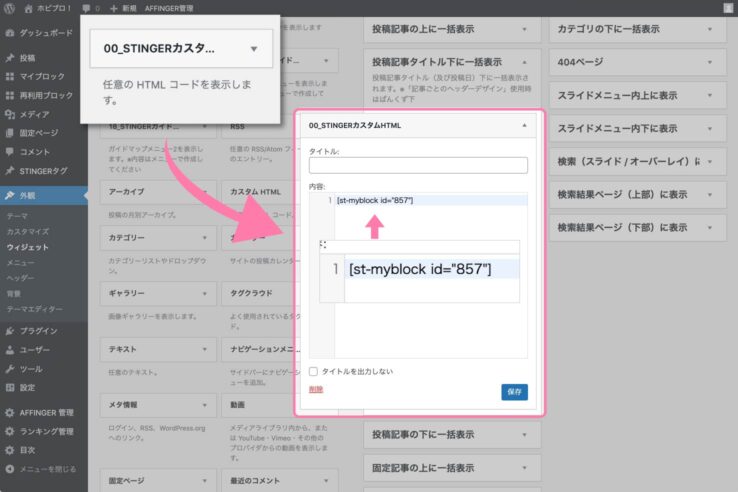Toggle タイトルを出力しない checkbox
This screenshot has width=738, height=492.
pos(313,371)
